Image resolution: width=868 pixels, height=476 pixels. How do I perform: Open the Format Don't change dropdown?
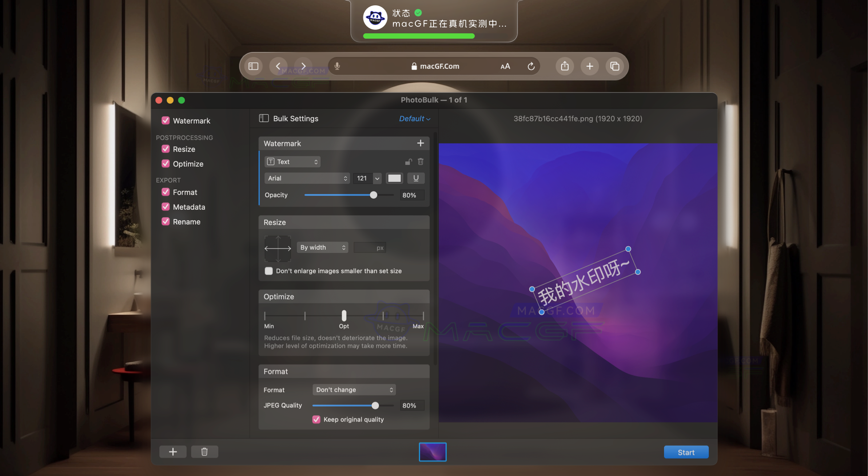(x=353, y=389)
